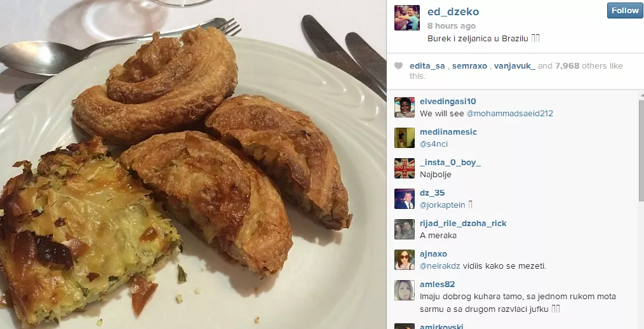
Task: Follow ed_dzeko with Follow button
Action: (x=625, y=10)
